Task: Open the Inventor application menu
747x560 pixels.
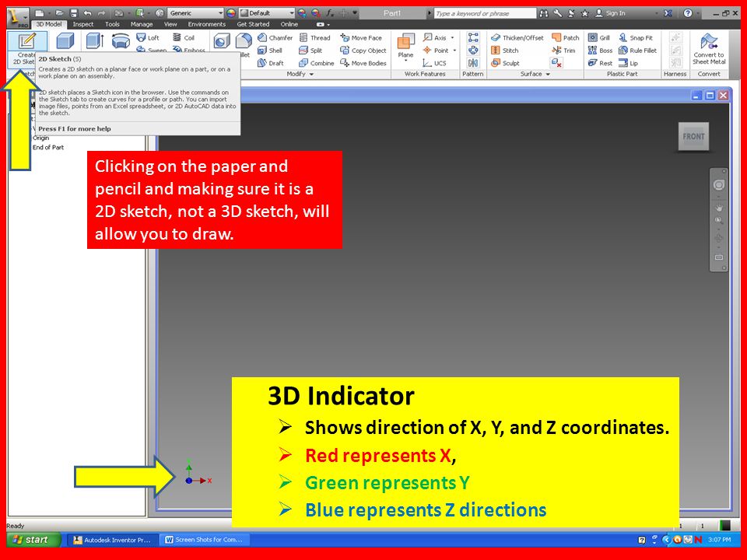Action: pyautogui.click(x=18, y=16)
